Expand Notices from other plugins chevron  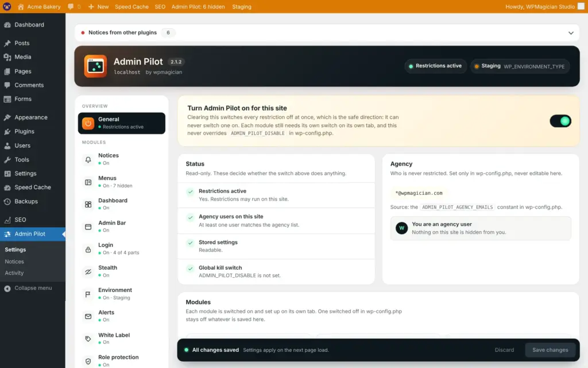(571, 33)
